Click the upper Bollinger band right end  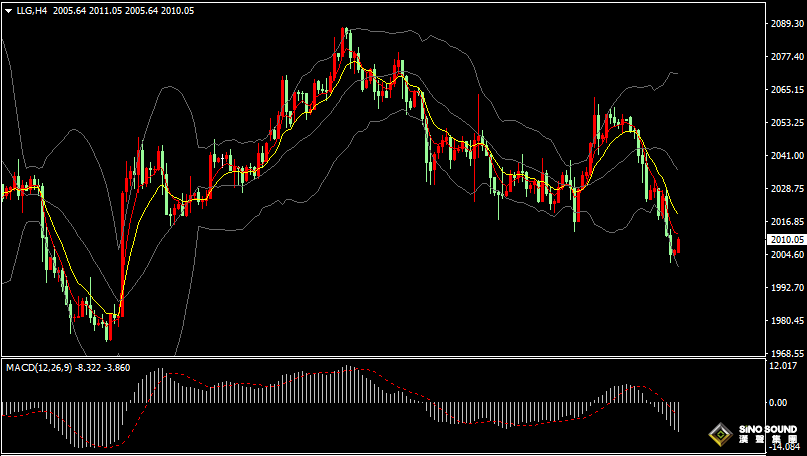point(677,73)
